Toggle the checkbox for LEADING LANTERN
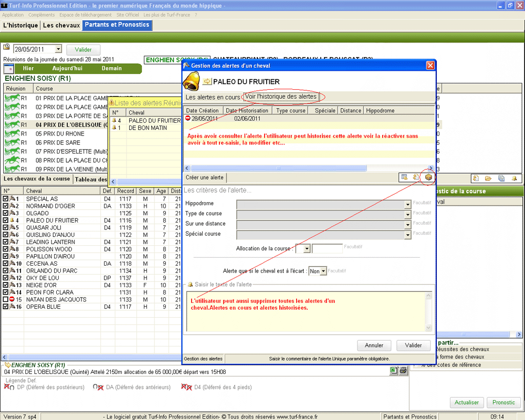 pyautogui.click(x=5, y=242)
